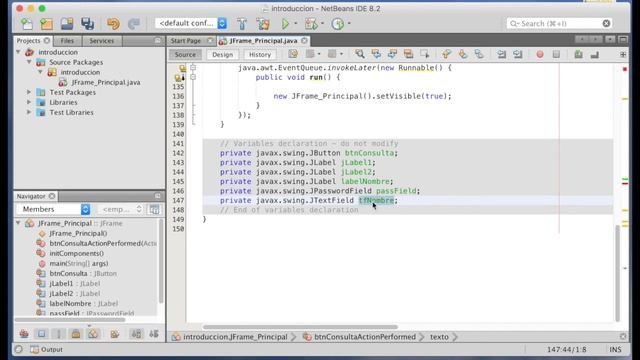Click the editor vertical scrollbar thumb

(618, 273)
